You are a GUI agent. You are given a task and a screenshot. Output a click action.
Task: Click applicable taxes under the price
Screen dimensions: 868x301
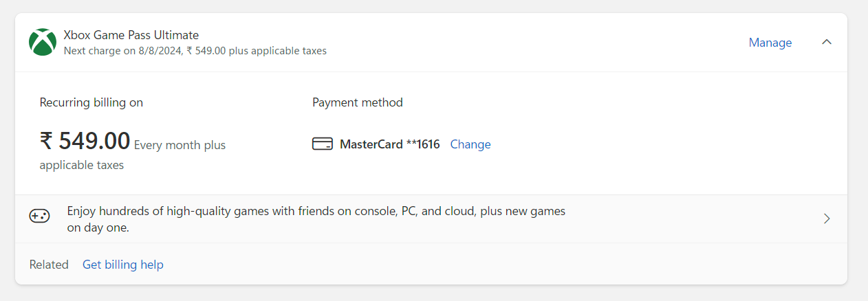point(82,165)
